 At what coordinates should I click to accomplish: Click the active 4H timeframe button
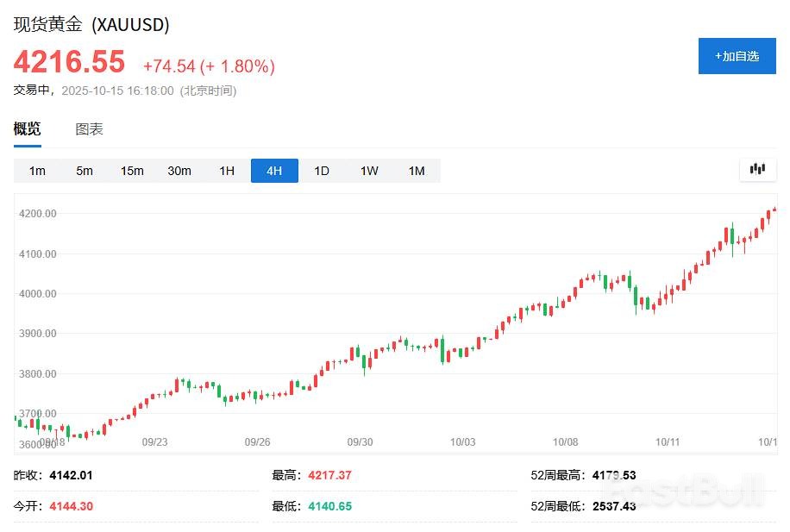point(273,171)
